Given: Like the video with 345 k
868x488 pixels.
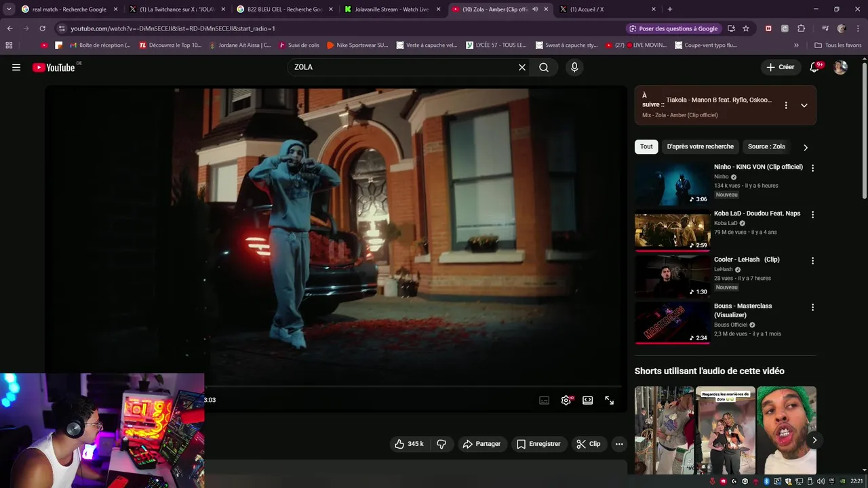Looking at the screenshot, I should tap(410, 444).
